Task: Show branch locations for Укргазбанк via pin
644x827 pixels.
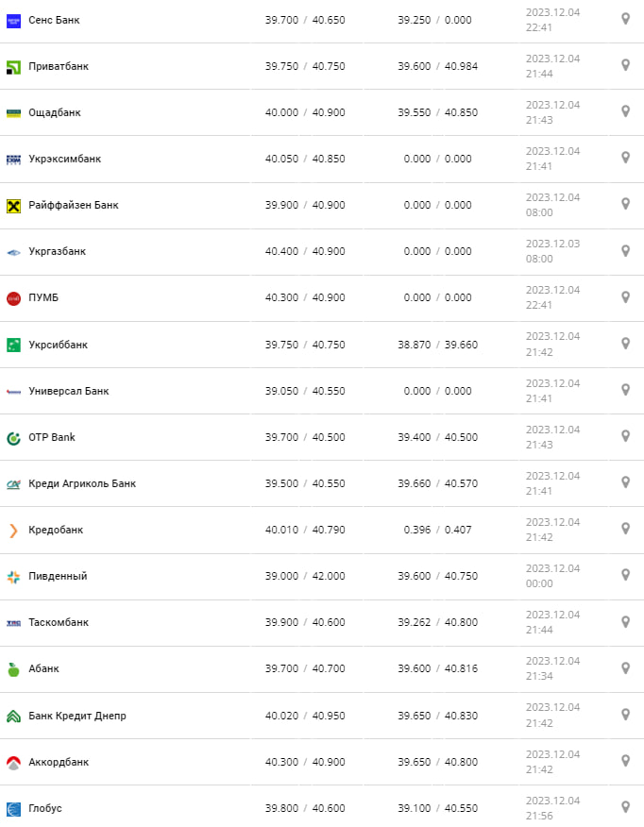Action: point(625,251)
